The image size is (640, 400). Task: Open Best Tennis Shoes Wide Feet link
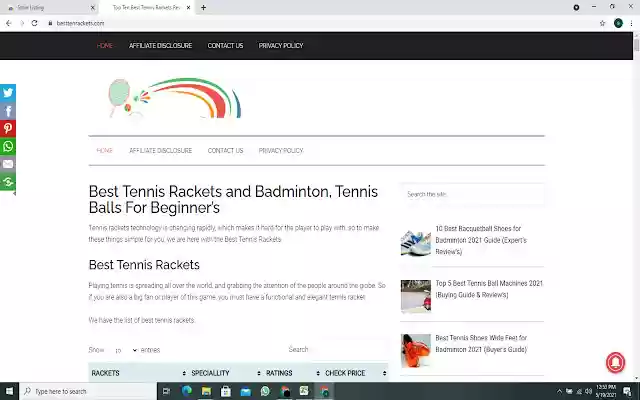tap(481, 344)
